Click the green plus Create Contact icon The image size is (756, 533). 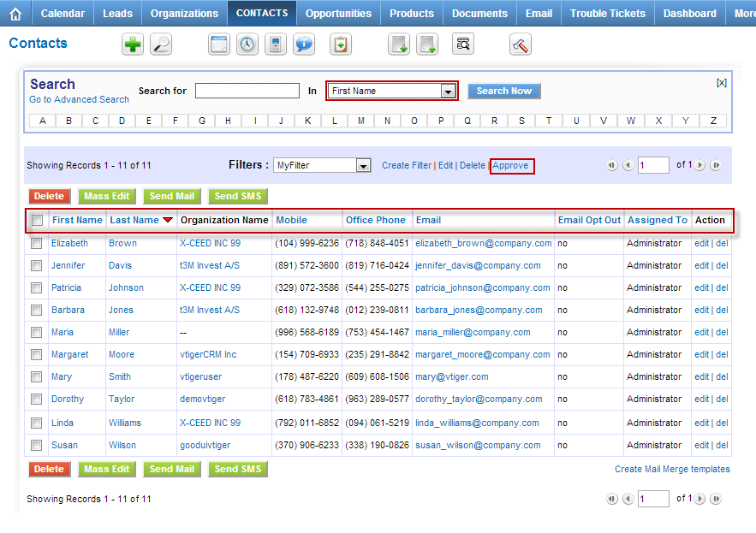tap(133, 45)
